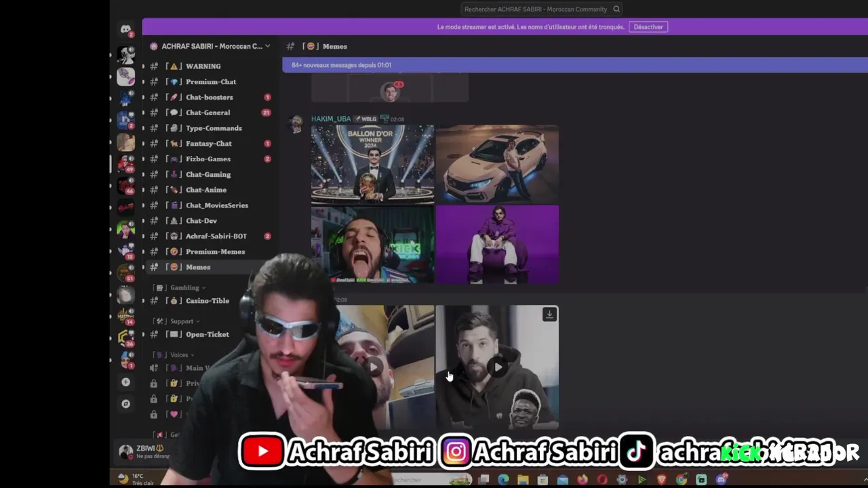This screenshot has height=488, width=868.
Task: Download the video using the download icon
Action: 549,314
